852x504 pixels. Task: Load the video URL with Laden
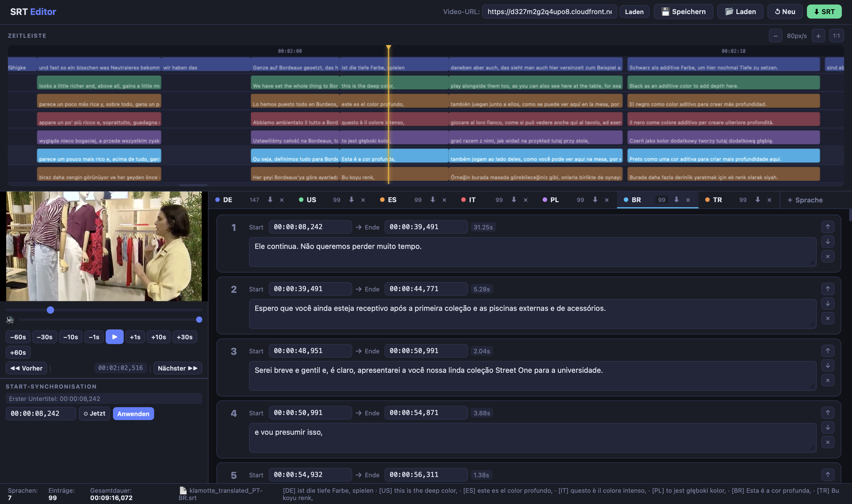coord(634,12)
